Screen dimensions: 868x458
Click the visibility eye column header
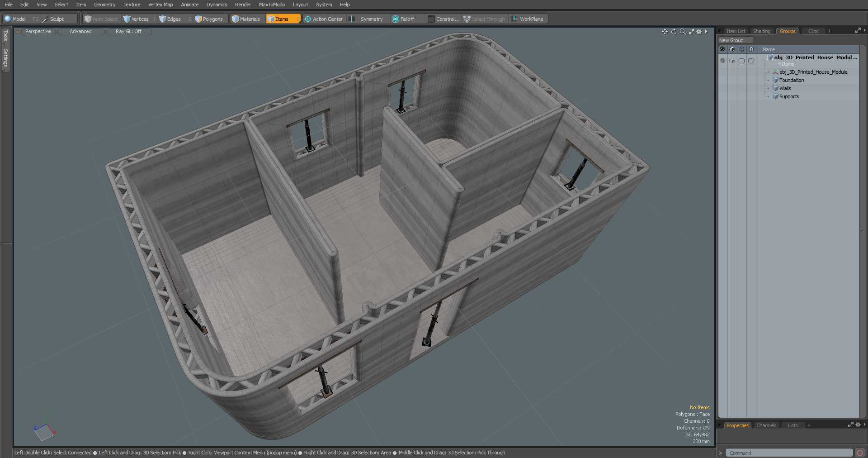click(722, 49)
